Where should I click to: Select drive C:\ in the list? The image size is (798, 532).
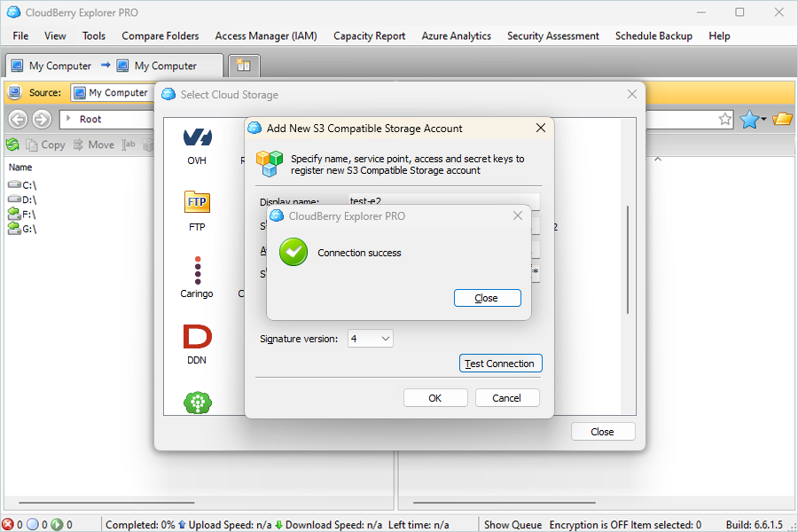[22, 185]
